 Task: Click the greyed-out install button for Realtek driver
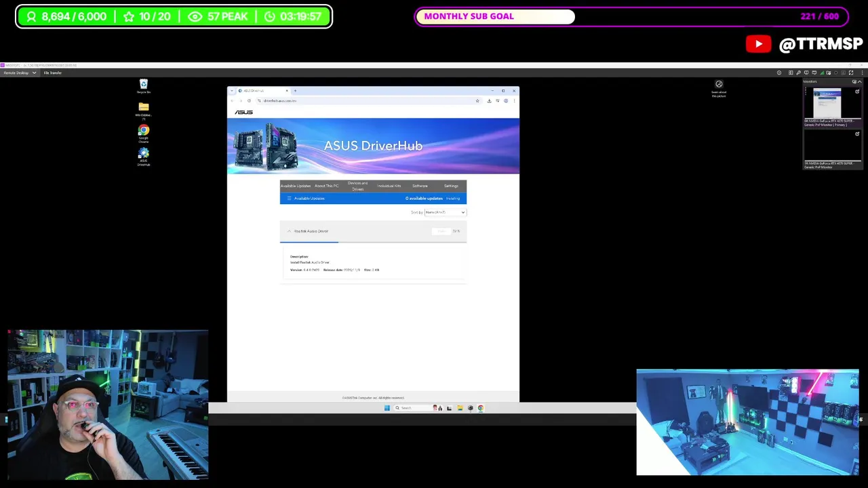coord(441,231)
